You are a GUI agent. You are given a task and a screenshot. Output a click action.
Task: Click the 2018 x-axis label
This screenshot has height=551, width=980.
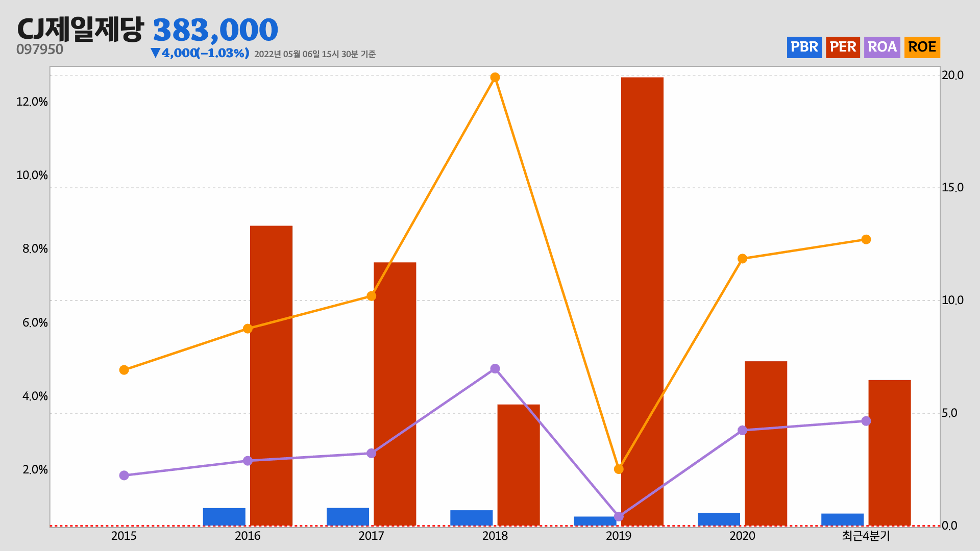[495, 536]
